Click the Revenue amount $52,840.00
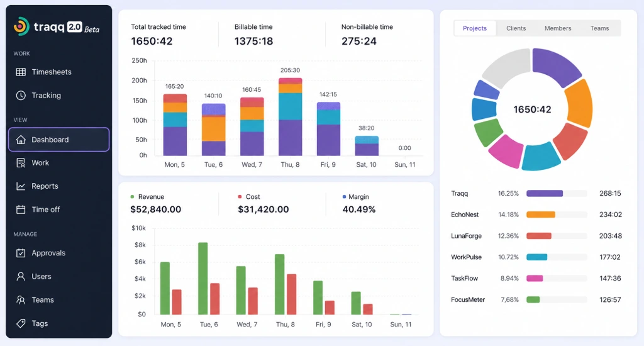 click(x=156, y=209)
